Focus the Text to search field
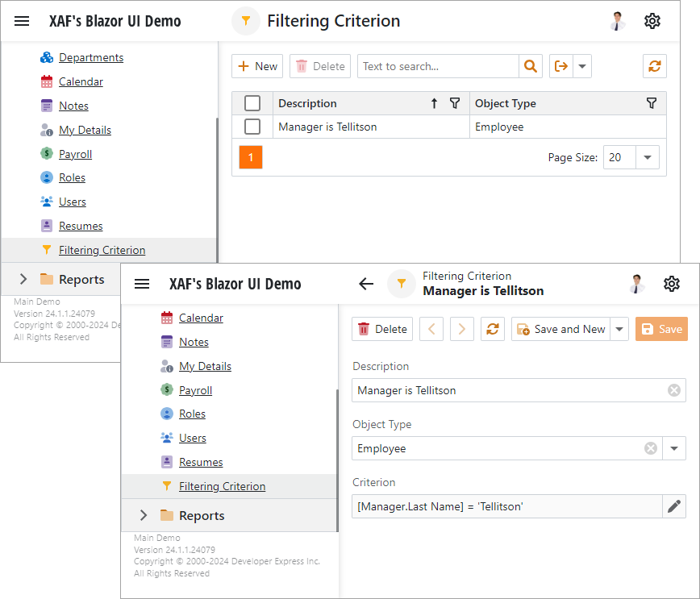The image size is (700, 599). click(438, 66)
